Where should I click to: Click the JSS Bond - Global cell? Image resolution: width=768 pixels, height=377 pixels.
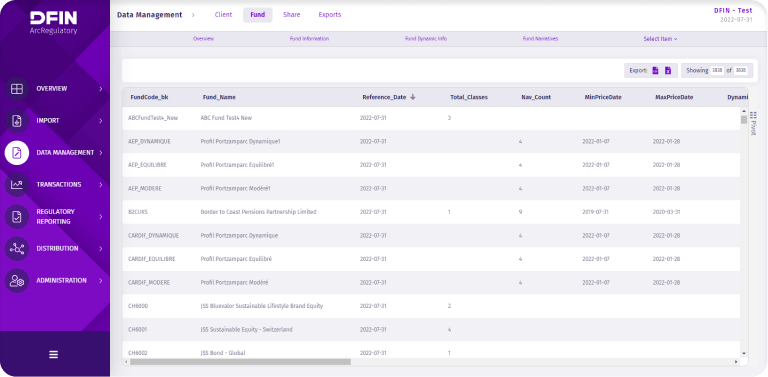tap(223, 353)
